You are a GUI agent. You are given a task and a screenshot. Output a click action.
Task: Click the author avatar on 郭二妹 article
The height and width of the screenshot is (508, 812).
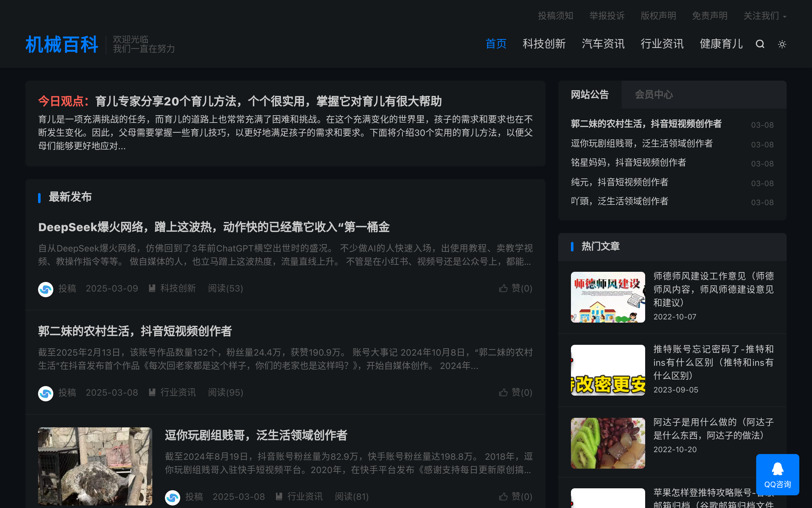point(46,393)
